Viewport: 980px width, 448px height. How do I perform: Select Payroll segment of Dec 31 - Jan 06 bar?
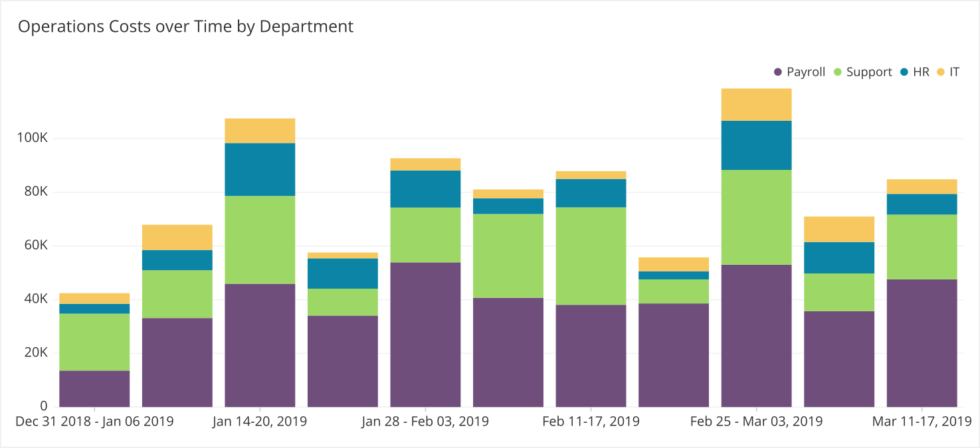point(94,388)
